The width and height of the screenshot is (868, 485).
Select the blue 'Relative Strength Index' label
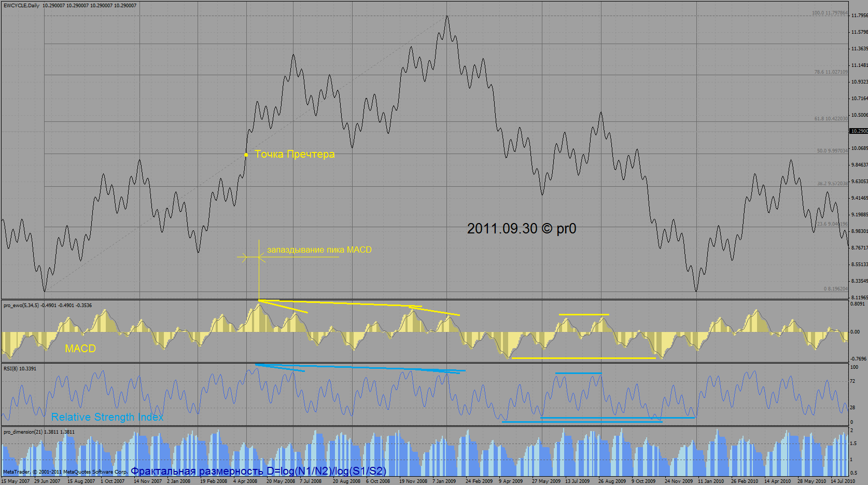tap(107, 417)
